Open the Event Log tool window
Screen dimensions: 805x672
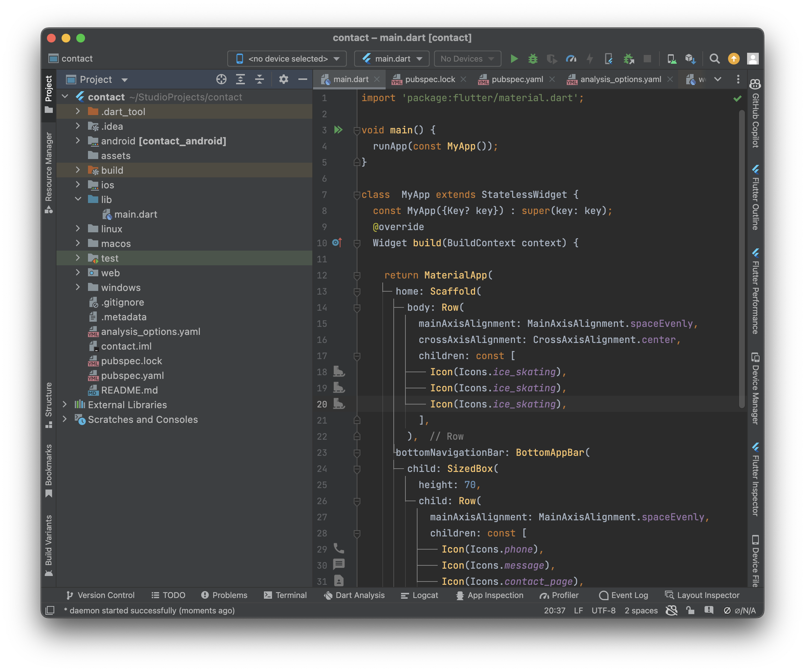[623, 595]
